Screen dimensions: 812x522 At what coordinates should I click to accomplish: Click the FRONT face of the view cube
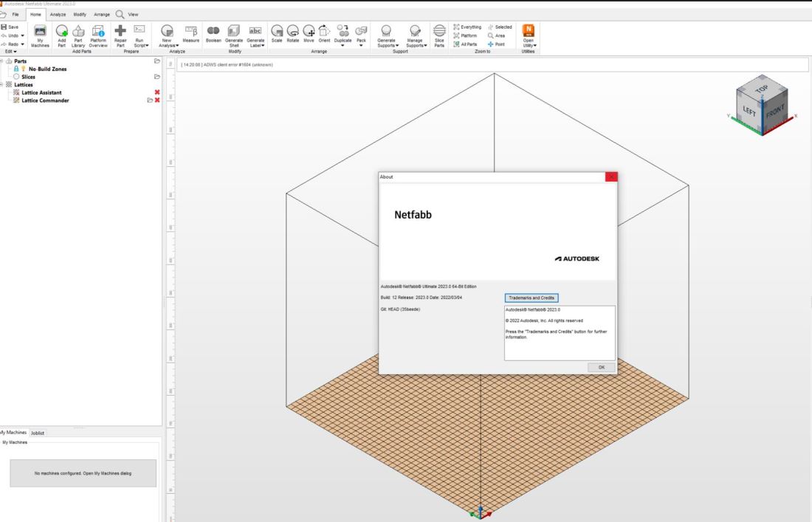774,111
